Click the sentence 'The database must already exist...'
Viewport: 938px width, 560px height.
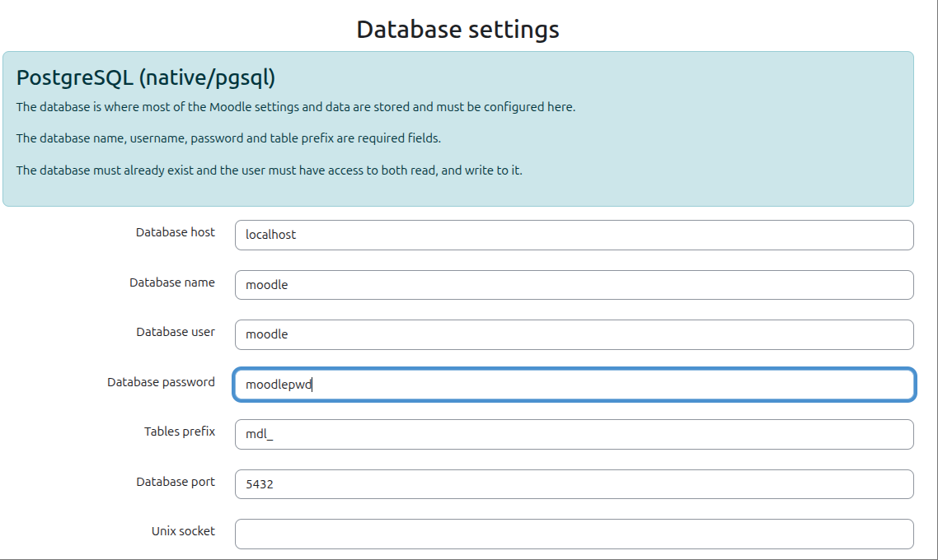tap(270, 170)
